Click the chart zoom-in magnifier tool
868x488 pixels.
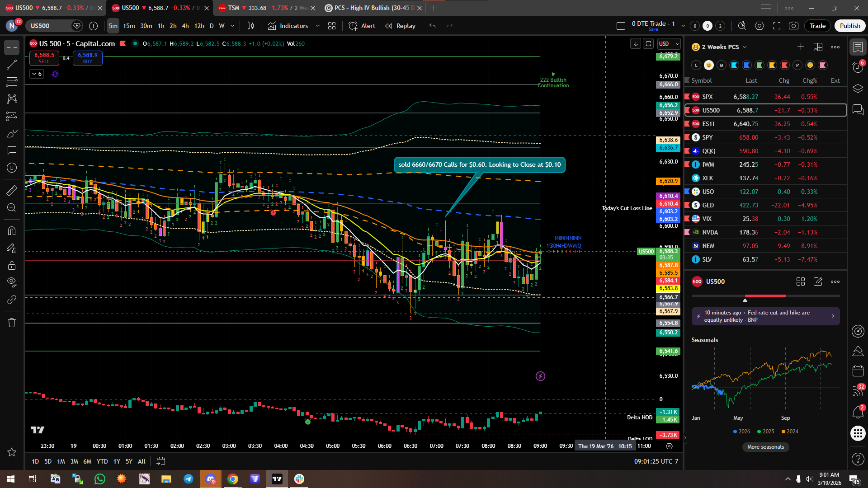click(x=12, y=207)
